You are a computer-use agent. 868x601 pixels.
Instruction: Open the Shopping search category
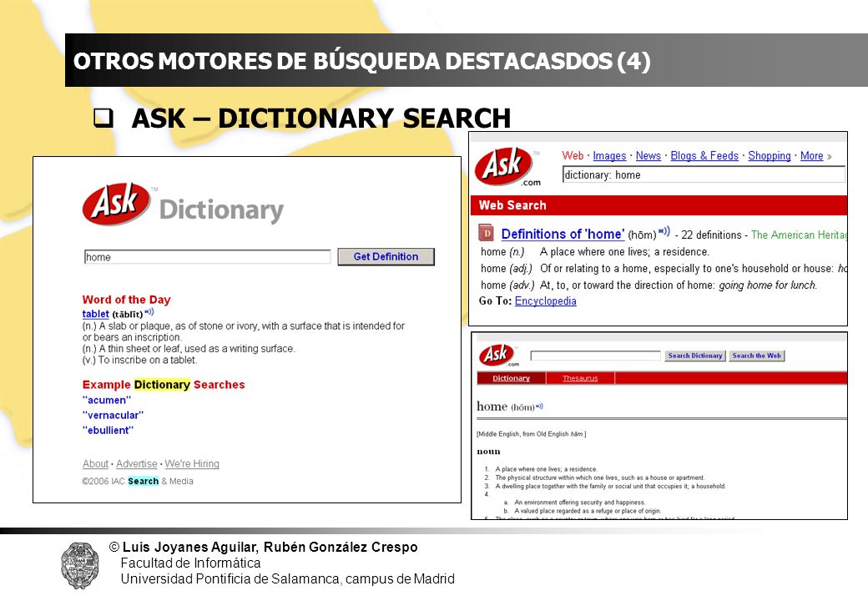click(x=770, y=156)
